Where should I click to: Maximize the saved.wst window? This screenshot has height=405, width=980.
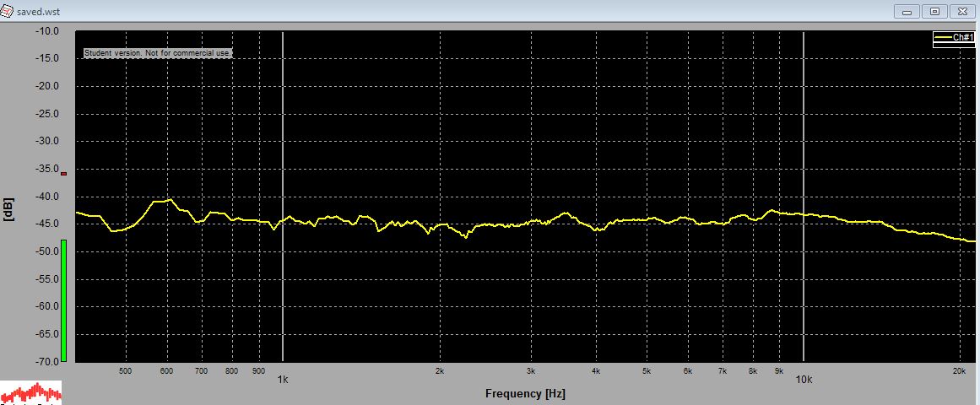934,11
